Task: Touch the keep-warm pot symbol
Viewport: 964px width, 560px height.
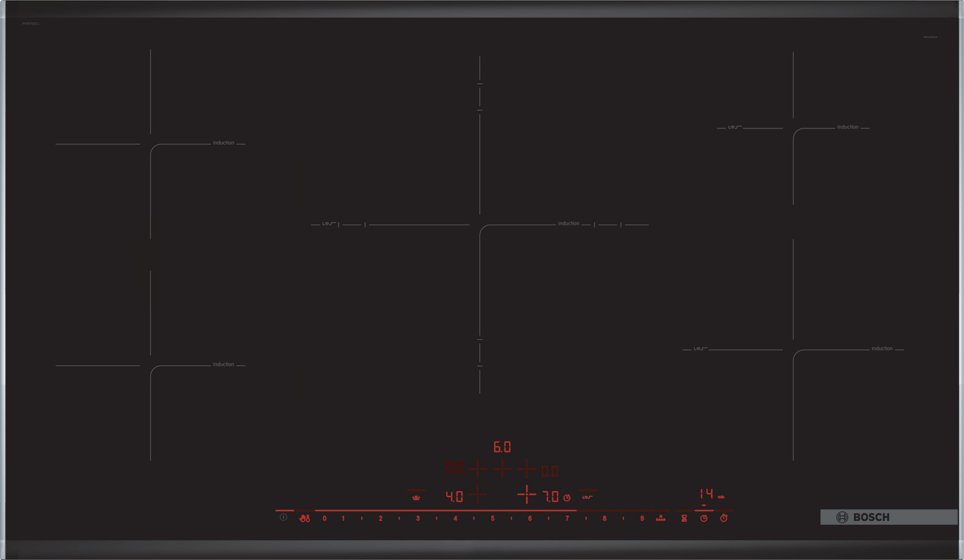Action: (416, 497)
